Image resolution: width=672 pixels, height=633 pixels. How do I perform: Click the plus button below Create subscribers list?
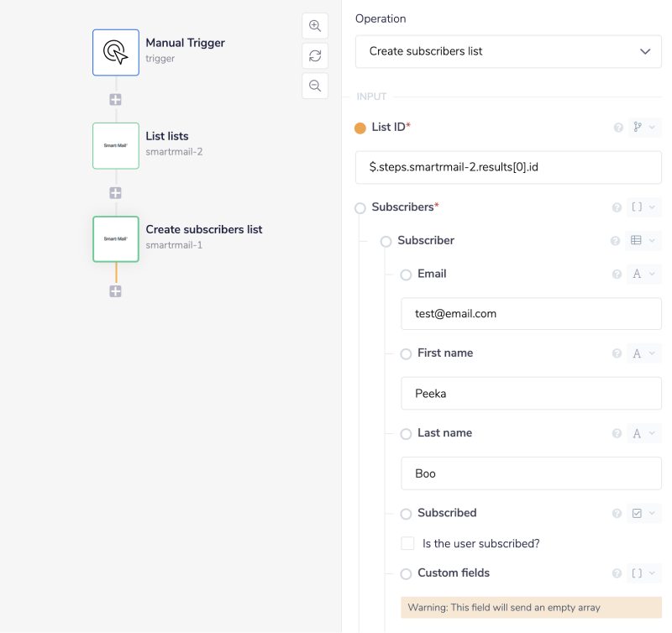click(x=115, y=291)
